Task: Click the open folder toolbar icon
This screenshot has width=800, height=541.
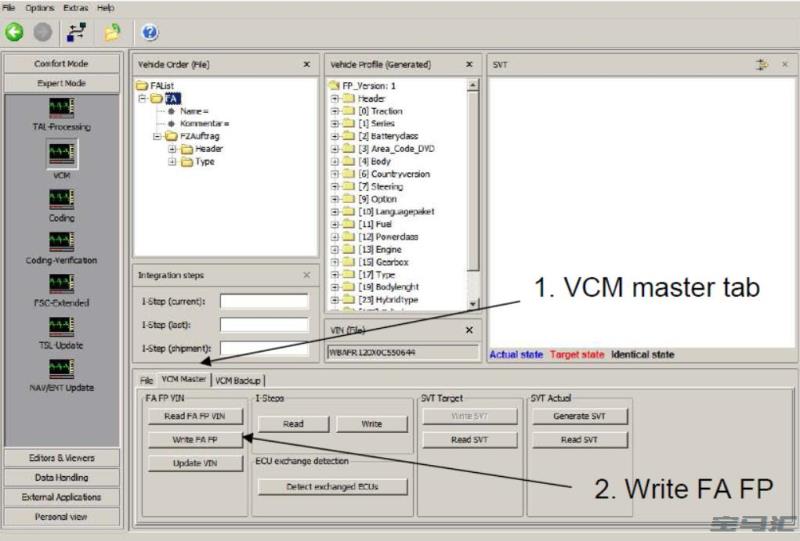Action: pos(112,32)
